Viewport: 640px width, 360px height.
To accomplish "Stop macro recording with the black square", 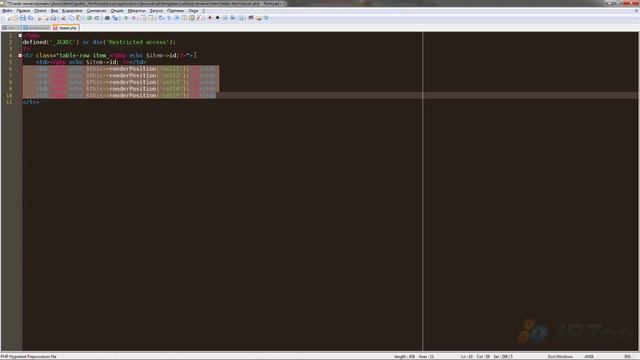I will coord(218,18).
